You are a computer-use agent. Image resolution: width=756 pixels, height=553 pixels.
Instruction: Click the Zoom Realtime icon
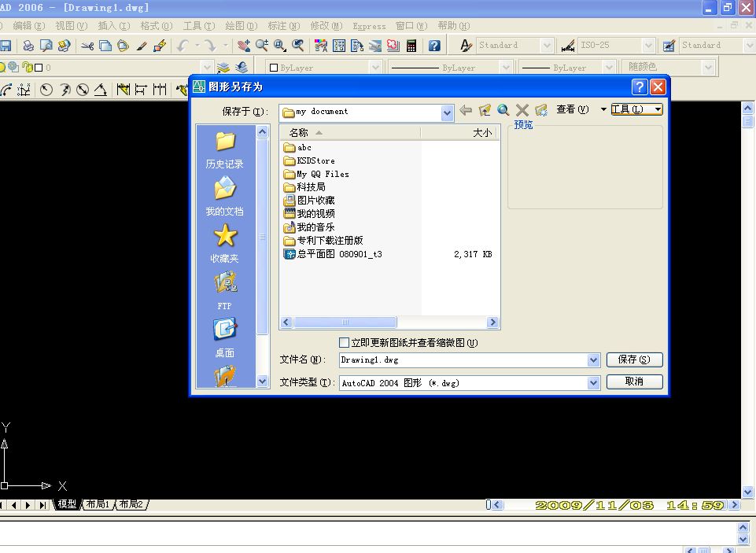(x=262, y=46)
